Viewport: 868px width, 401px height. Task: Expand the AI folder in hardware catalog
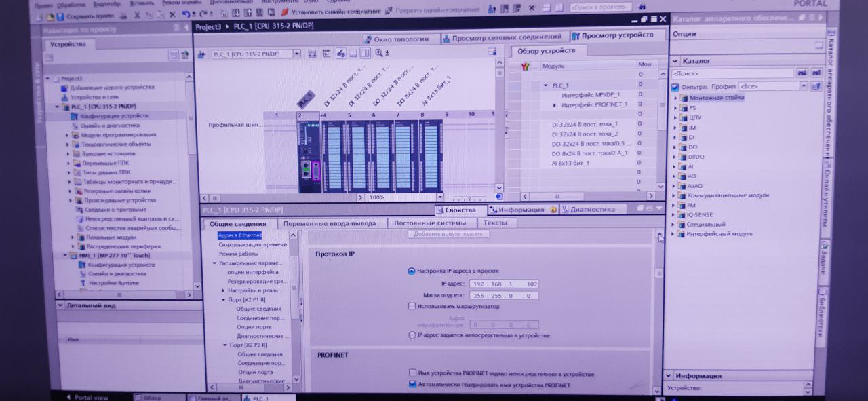point(675,166)
